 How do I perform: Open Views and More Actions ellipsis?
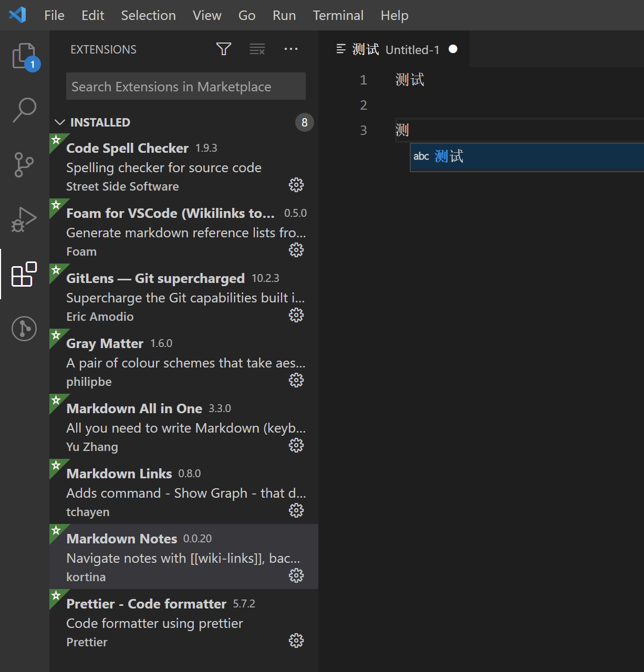291,49
